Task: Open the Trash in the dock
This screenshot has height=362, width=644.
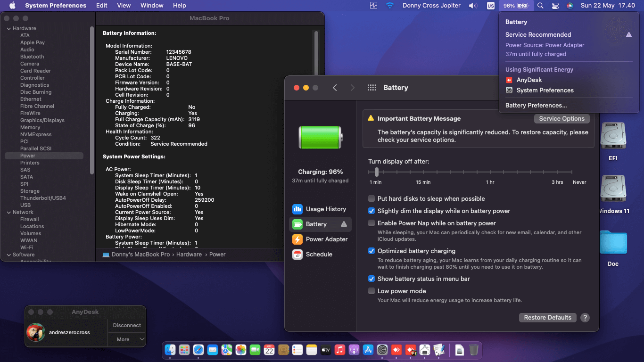Action: point(474,350)
